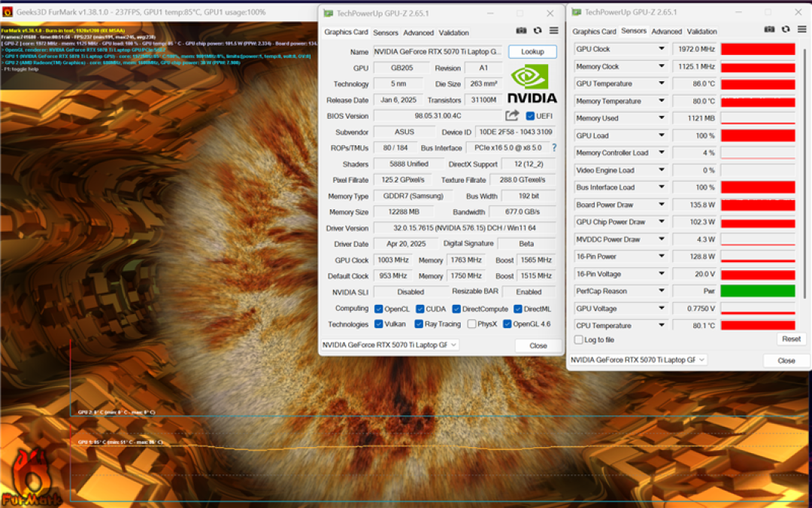Click the NVIDIA logo image
Viewport: 812px width, 508px height.
[x=532, y=84]
